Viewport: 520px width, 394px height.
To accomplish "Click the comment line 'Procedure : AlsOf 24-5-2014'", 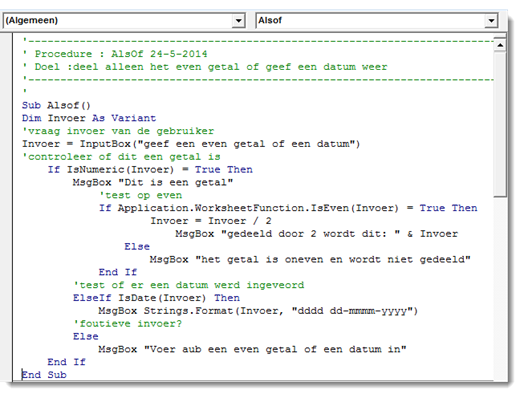I will (115, 54).
